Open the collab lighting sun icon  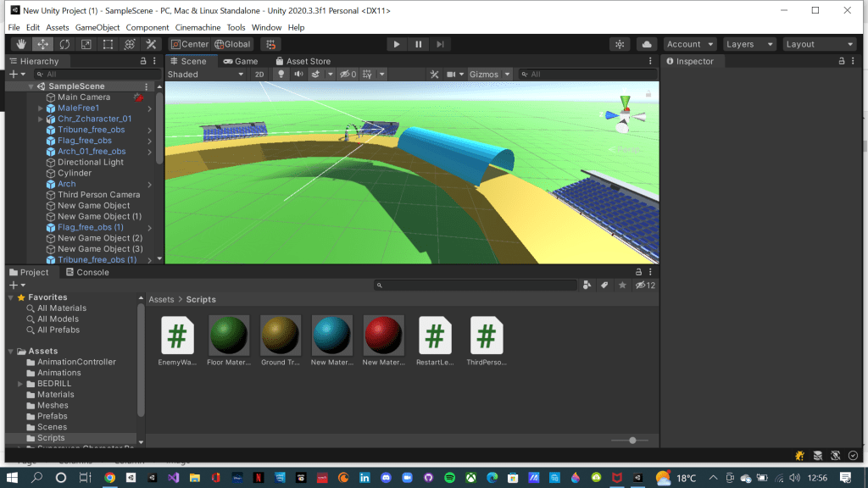[x=620, y=44]
